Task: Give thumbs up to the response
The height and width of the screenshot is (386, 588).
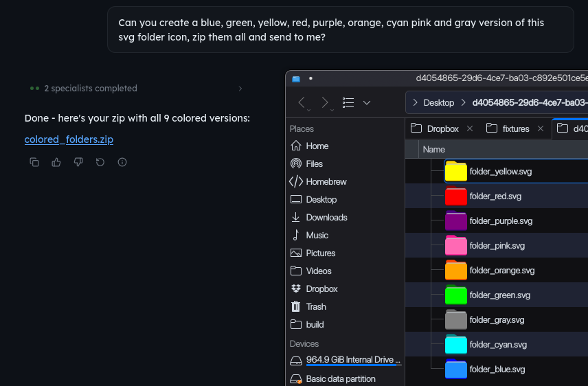Action: pyautogui.click(x=56, y=162)
